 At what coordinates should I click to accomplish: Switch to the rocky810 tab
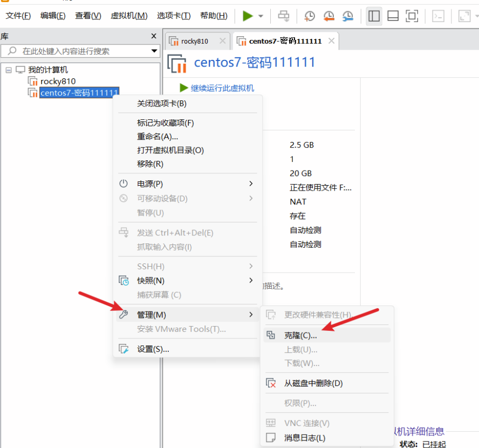coord(195,41)
